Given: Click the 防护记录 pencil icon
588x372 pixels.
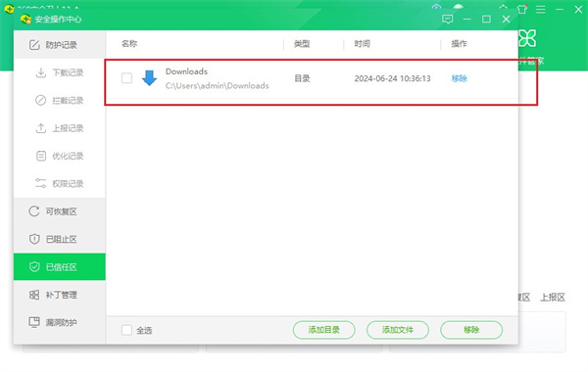Looking at the screenshot, I should (34, 45).
